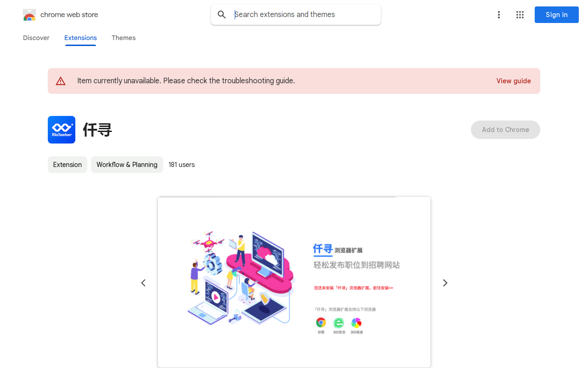
Task: Click the 360 safe browser icon
Action: point(339,323)
